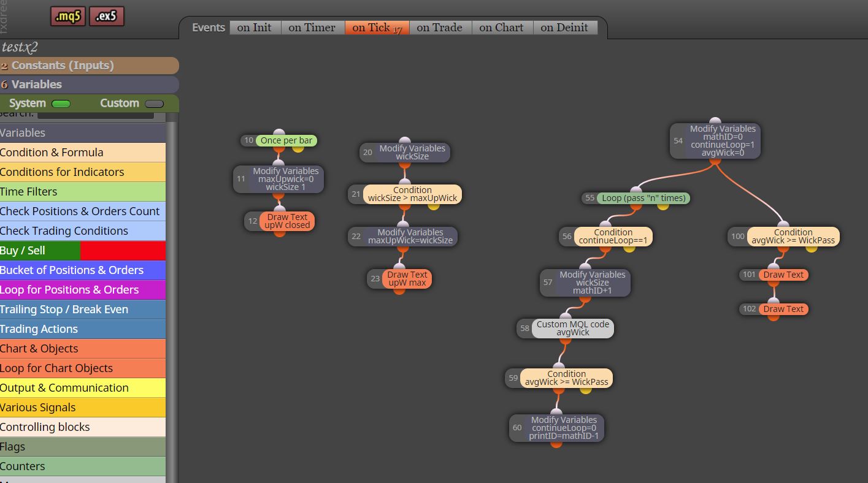Select block 55 Loop (pass "n" times)
868x483 pixels.
tap(636, 198)
